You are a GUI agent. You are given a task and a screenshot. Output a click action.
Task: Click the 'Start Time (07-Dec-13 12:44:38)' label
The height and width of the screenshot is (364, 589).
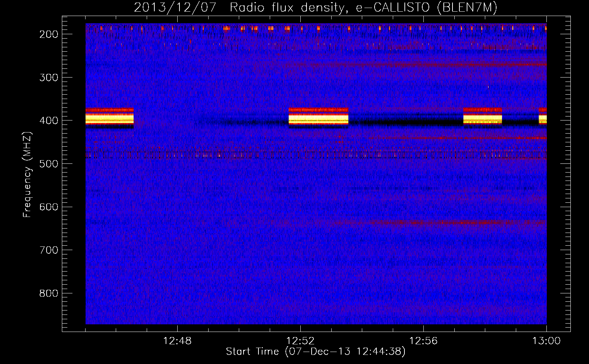click(316, 351)
